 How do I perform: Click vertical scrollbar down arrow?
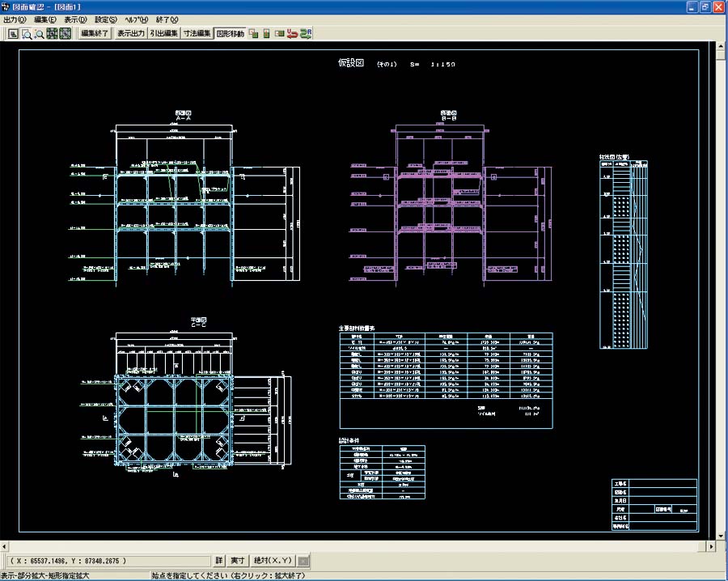click(721, 536)
